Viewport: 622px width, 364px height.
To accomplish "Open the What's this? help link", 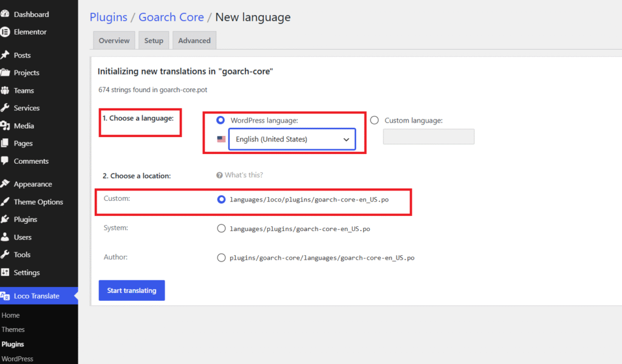I will [x=244, y=175].
